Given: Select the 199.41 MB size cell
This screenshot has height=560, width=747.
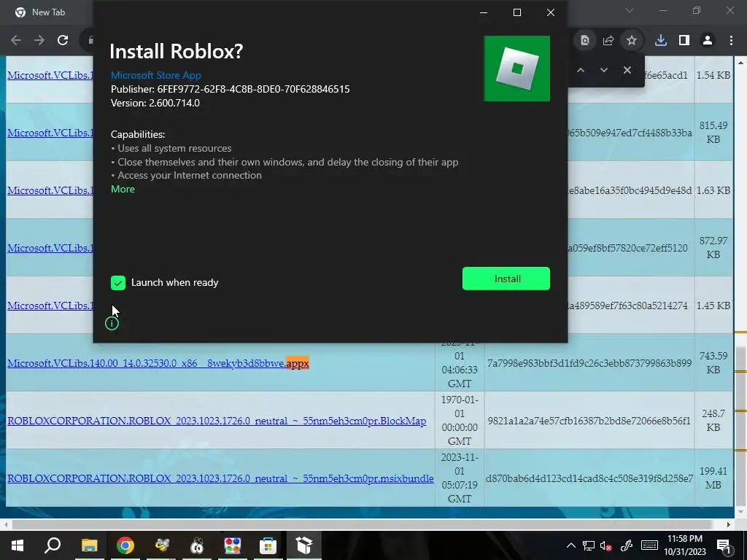Looking at the screenshot, I should click(x=713, y=478).
